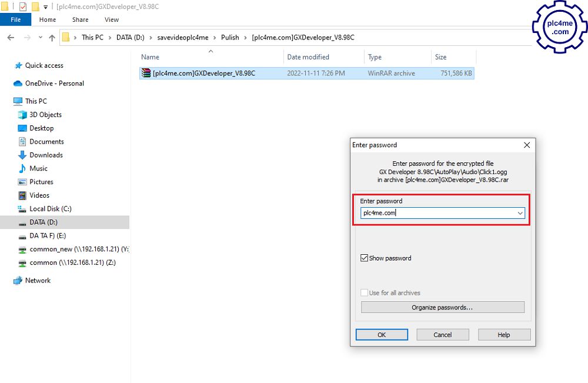
Task: Expand the Enter password dropdown arrow
Action: point(520,214)
